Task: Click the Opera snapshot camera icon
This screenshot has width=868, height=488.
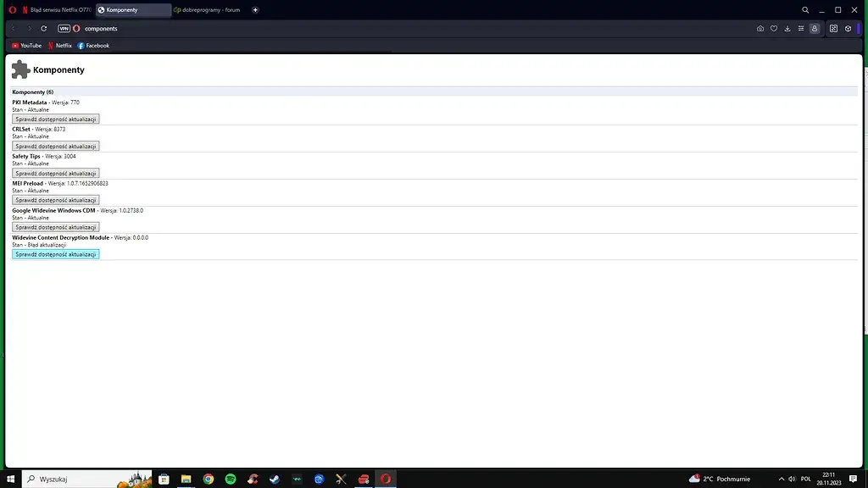Action: coord(760,28)
